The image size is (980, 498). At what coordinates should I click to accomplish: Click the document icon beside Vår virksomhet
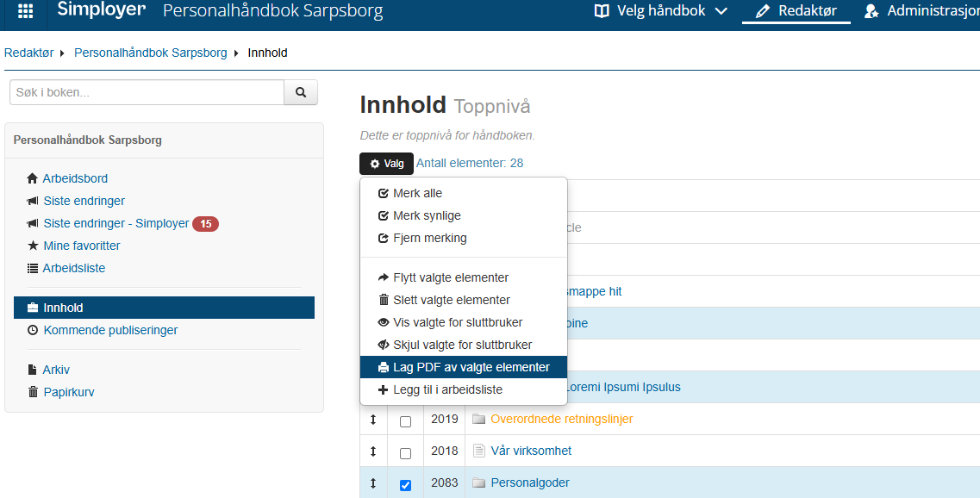tap(478, 451)
